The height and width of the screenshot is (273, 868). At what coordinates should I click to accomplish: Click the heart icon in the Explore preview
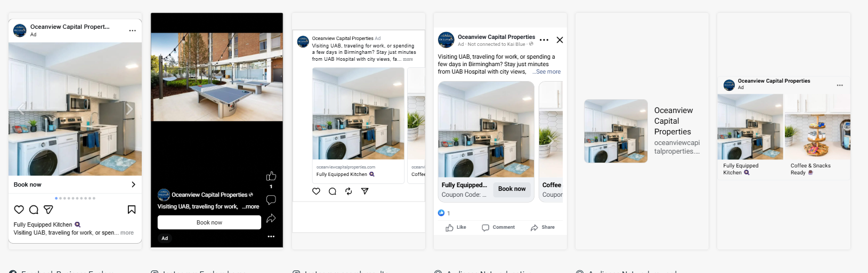pyautogui.click(x=316, y=191)
